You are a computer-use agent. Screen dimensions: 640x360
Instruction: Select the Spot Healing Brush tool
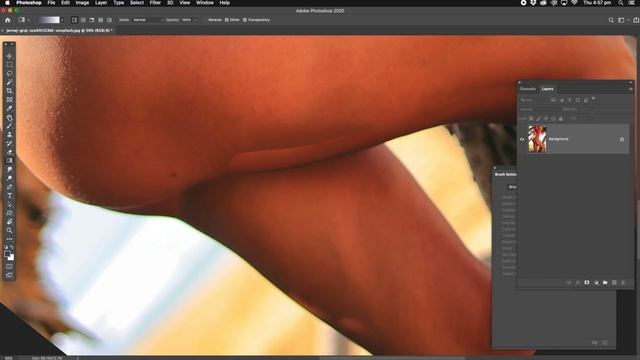(x=9, y=118)
